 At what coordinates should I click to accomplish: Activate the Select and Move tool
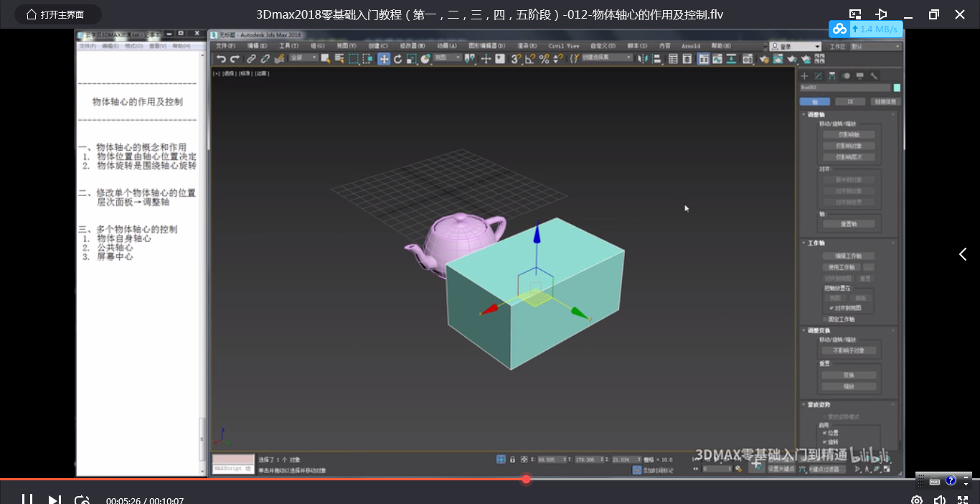tap(384, 59)
